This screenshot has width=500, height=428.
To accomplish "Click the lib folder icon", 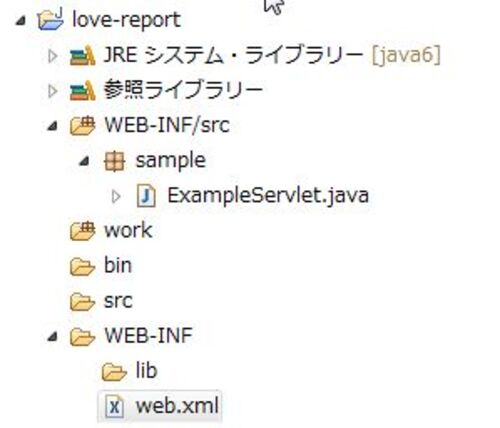I will (114, 371).
